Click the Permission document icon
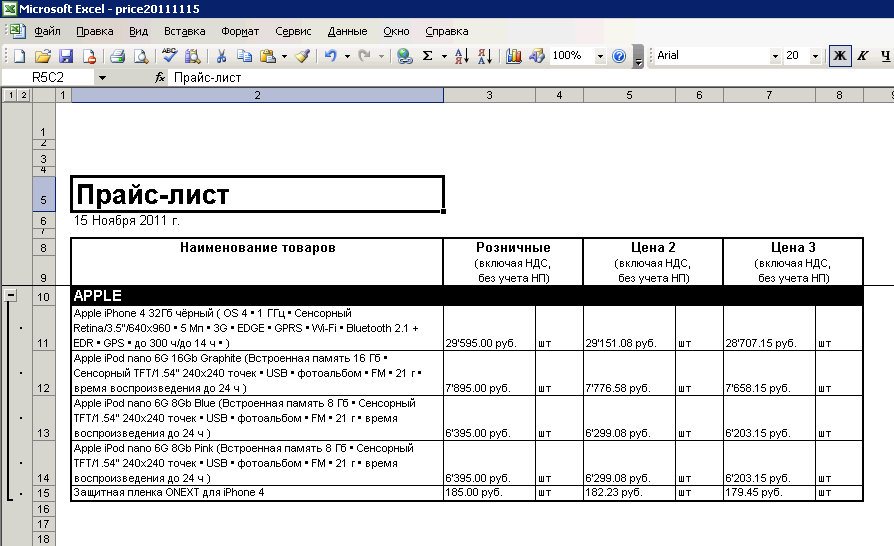This screenshot has height=546, width=894. pos(89,55)
